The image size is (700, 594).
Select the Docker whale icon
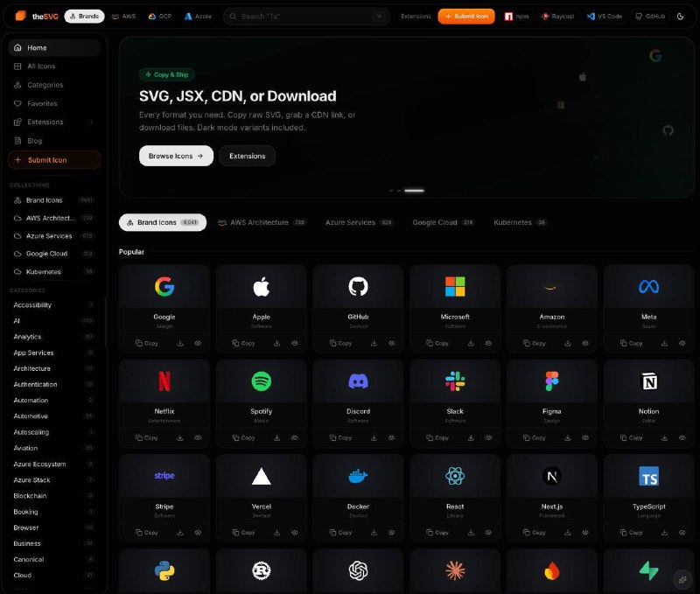[358, 476]
